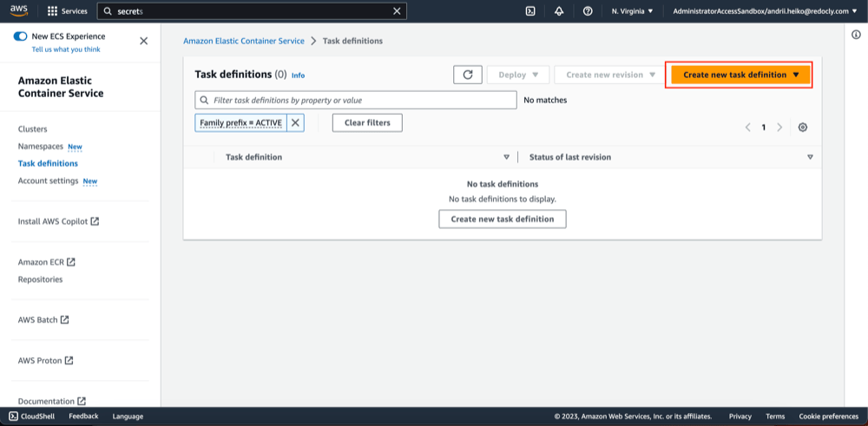Screen dimensions: 868x426
Task: Open Documentation external link
Action: point(52,401)
